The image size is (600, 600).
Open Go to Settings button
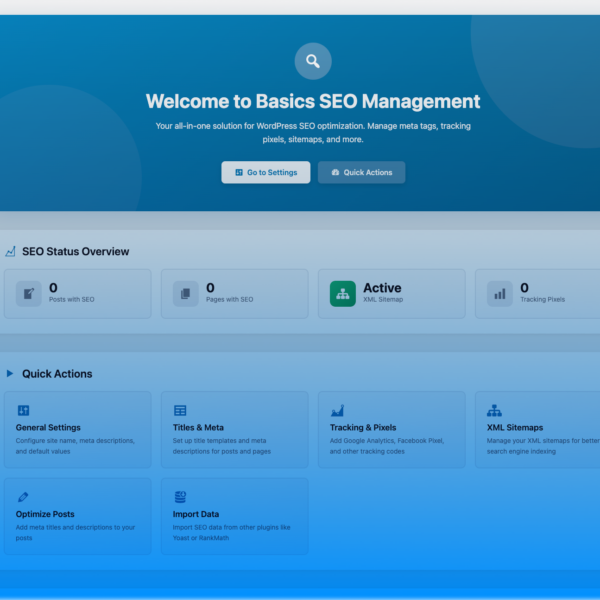point(266,172)
